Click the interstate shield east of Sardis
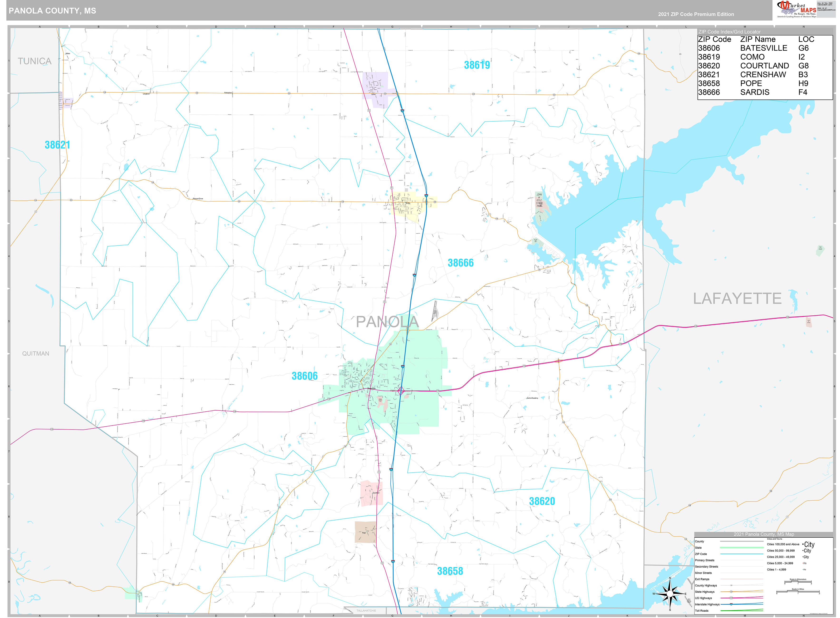The height and width of the screenshot is (618, 840). click(x=426, y=196)
